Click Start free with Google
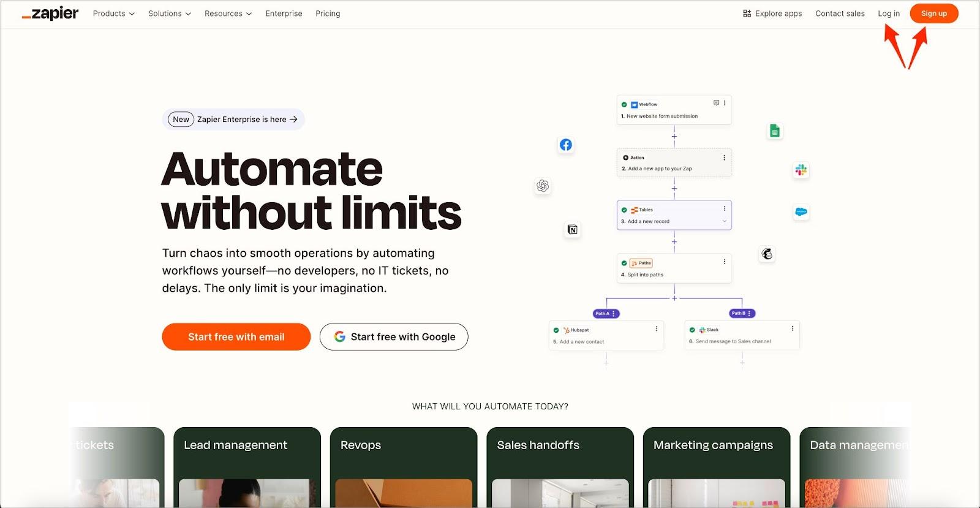 [394, 337]
